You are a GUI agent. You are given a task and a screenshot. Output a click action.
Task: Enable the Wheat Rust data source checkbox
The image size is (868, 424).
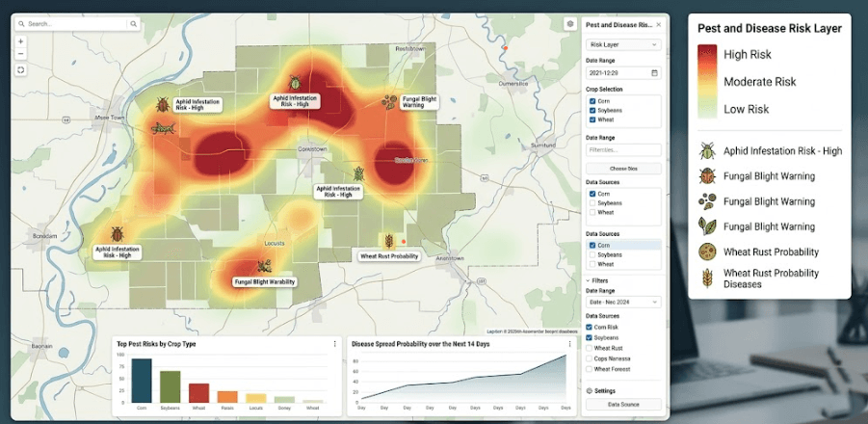tap(589, 348)
